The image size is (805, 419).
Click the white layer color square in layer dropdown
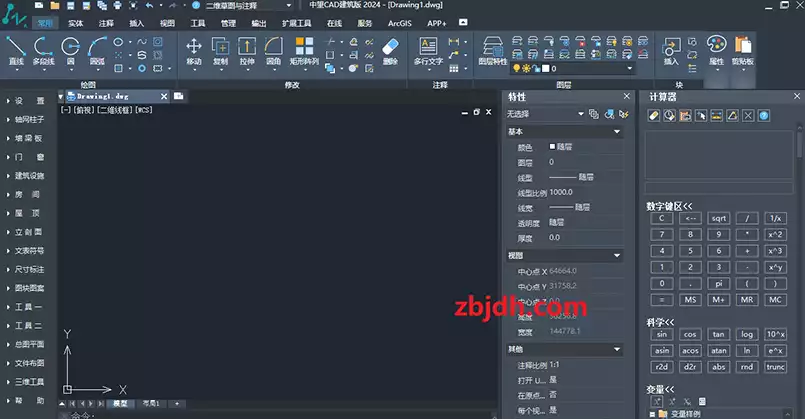click(546, 68)
